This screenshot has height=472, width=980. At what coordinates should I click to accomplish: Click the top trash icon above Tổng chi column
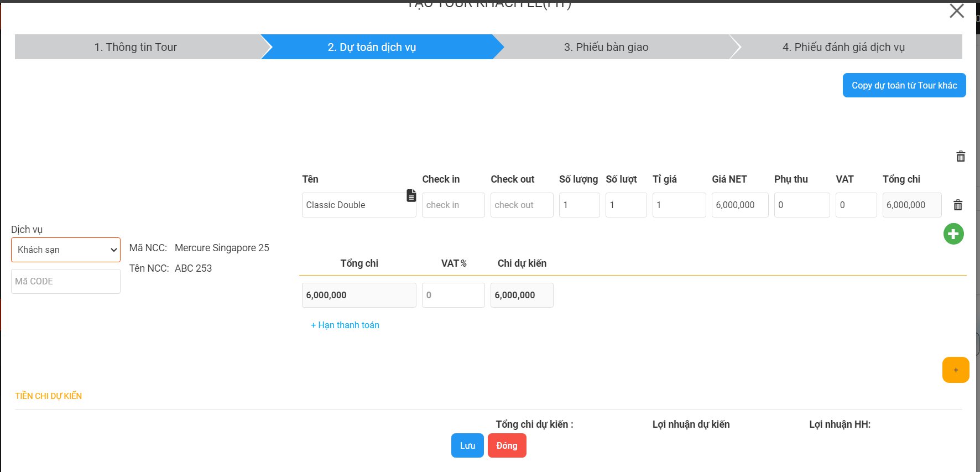click(961, 157)
